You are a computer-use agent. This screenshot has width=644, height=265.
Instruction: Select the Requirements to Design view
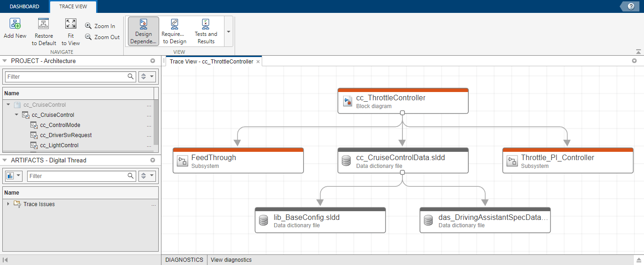click(175, 31)
